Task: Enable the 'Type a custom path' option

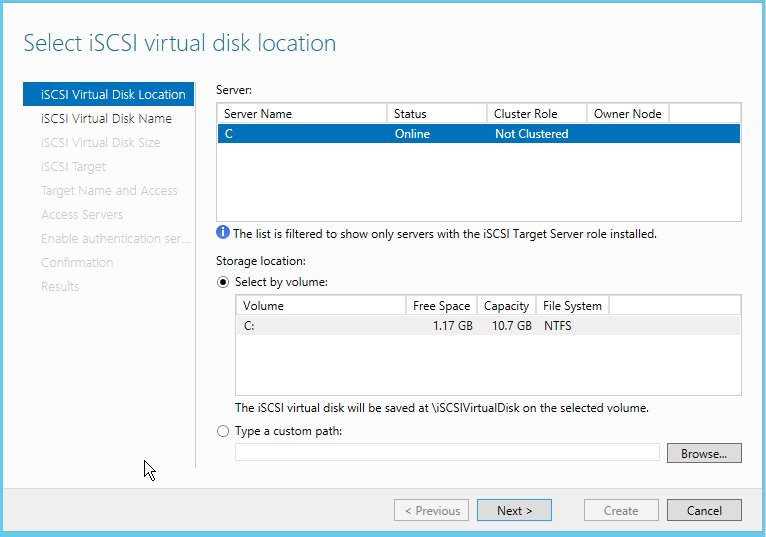Action: [223, 431]
